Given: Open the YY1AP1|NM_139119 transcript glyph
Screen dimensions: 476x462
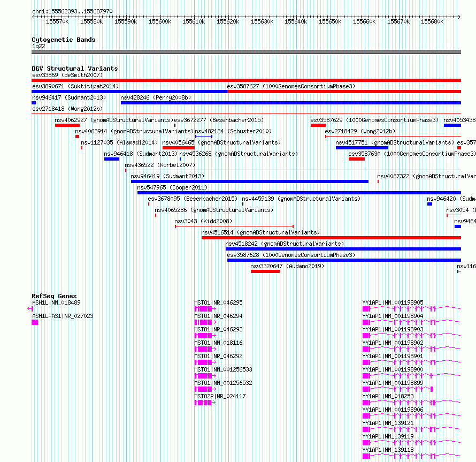Looking at the screenshot, I should point(412,443).
